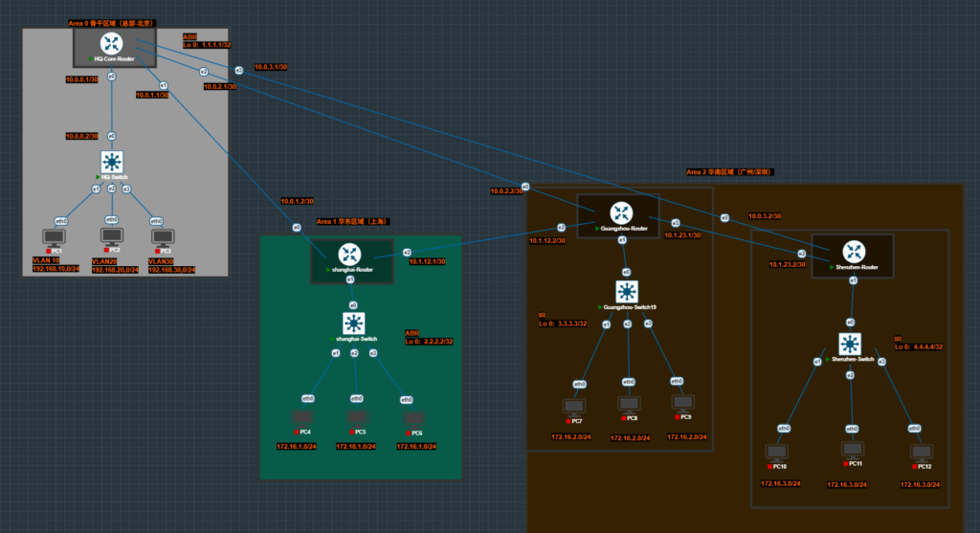Screen dimensions: 980x533
Task: Click the HQ-Switch icon
Action: point(113,161)
